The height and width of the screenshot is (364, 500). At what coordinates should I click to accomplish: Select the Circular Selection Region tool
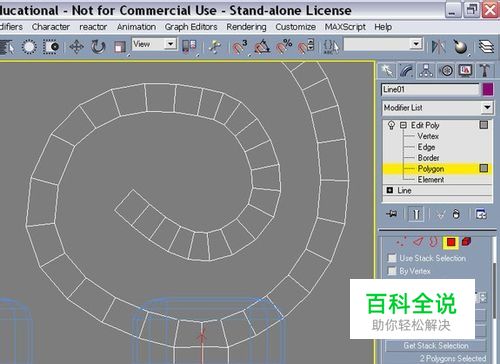tap(29, 47)
